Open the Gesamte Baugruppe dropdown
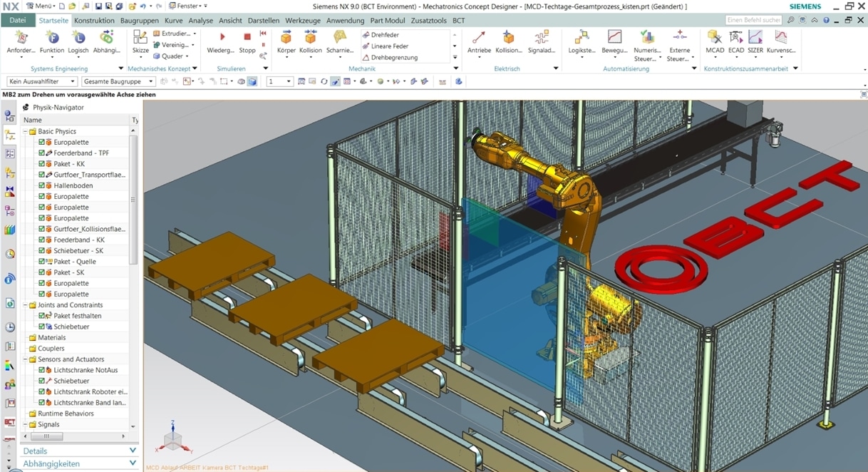This screenshot has height=472, width=868. pyautogui.click(x=118, y=82)
